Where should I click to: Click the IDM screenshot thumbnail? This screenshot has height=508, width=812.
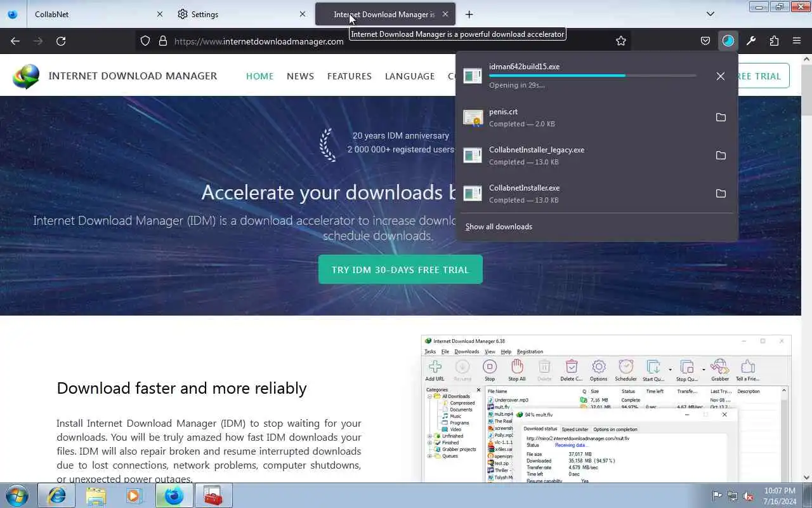pos(606,409)
